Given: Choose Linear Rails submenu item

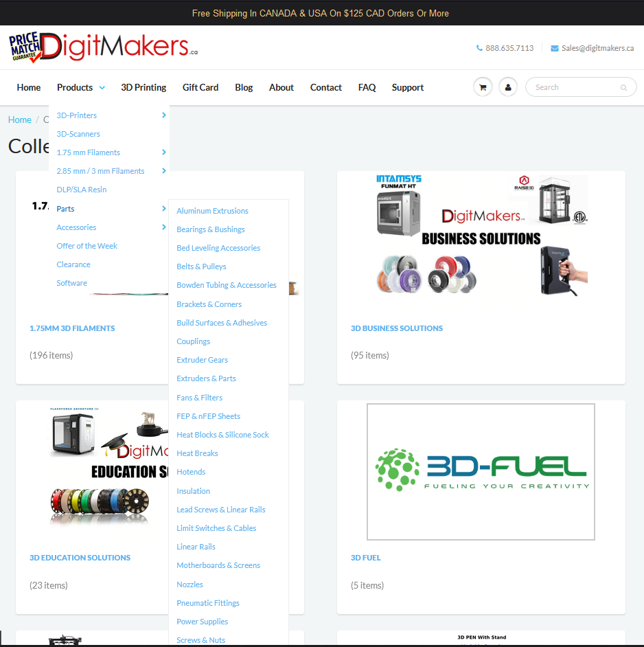Looking at the screenshot, I should [x=196, y=547].
